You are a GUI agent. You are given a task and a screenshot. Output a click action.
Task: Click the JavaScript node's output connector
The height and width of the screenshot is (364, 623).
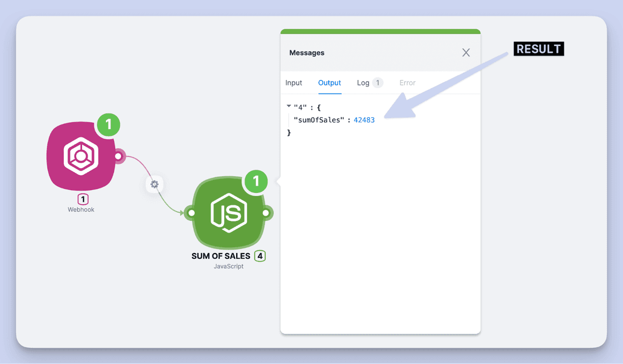click(266, 213)
